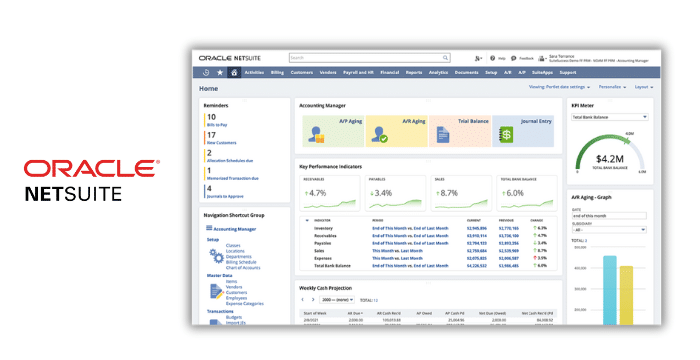Open the Weekly Cash Projection range dropdown
Image resolution: width=700 pixels, height=360 pixels.
pyautogui.click(x=338, y=300)
